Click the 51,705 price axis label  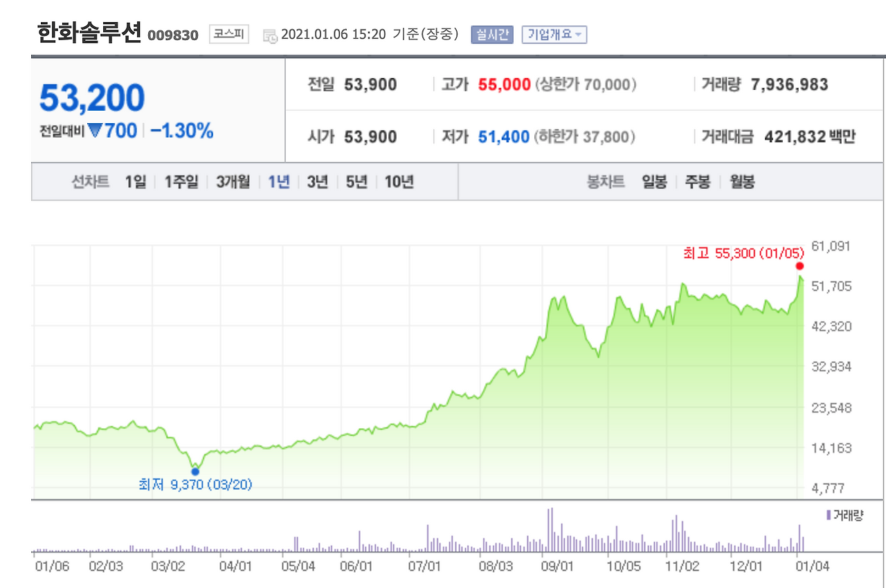831,286
